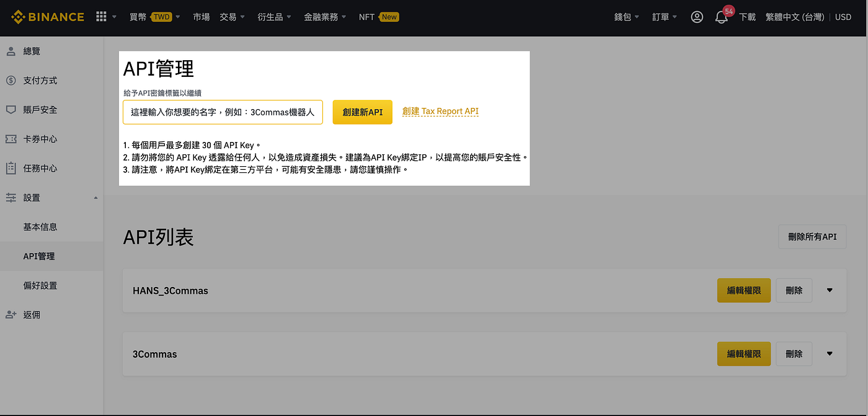Click the 創建 Tax Report API link

pyautogui.click(x=440, y=112)
